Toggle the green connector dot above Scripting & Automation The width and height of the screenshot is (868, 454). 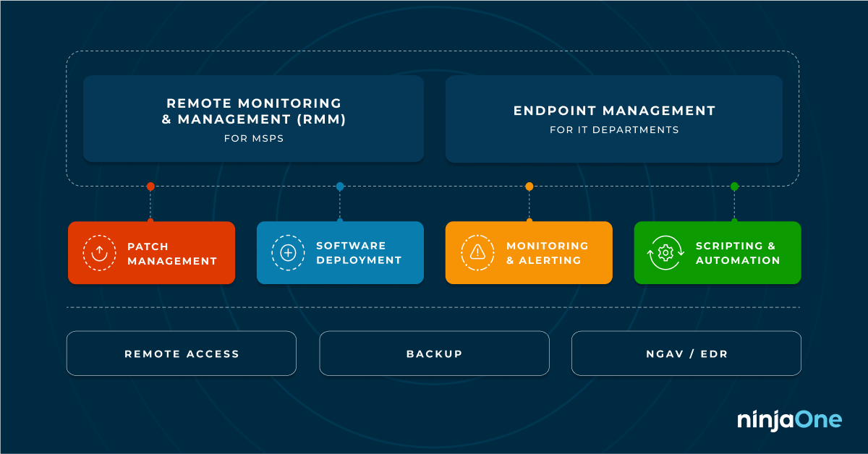click(x=734, y=186)
